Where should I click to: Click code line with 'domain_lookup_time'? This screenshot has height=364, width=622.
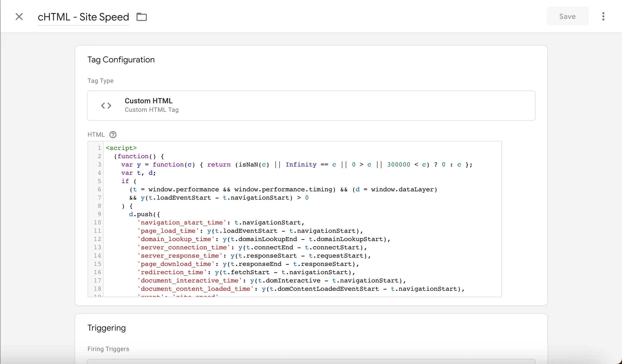pyautogui.click(x=264, y=239)
